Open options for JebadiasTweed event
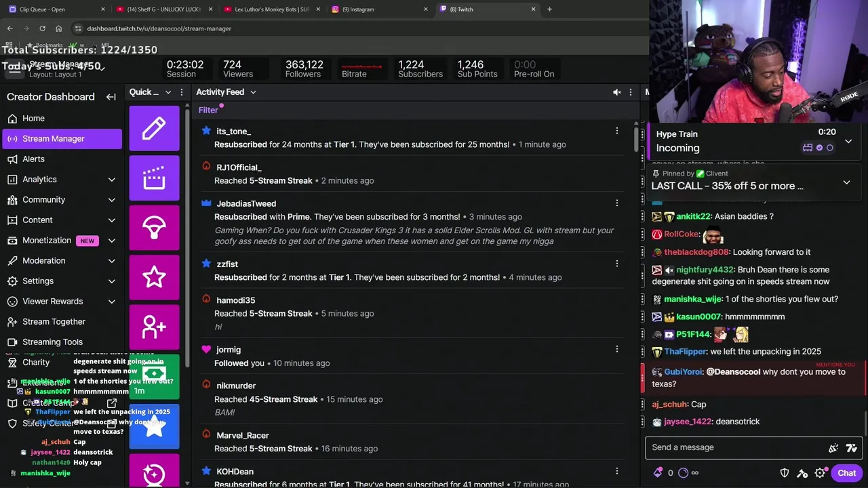The image size is (868, 488). click(616, 203)
